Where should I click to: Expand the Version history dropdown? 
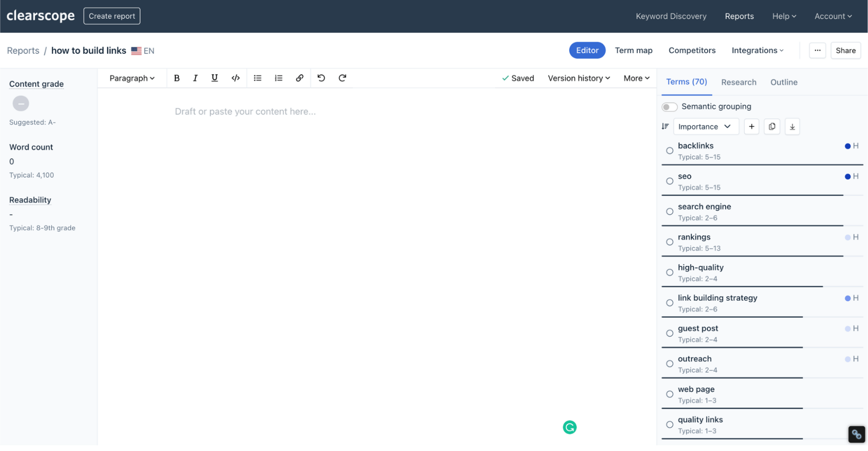tap(579, 78)
